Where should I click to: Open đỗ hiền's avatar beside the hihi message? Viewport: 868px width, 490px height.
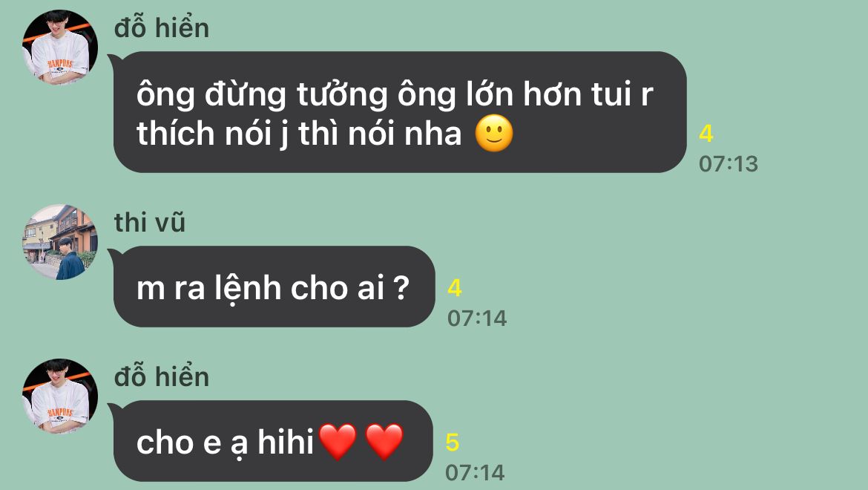(x=60, y=396)
